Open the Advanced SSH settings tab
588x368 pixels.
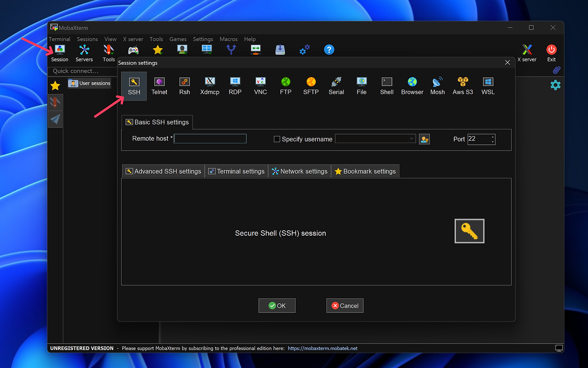(163, 171)
